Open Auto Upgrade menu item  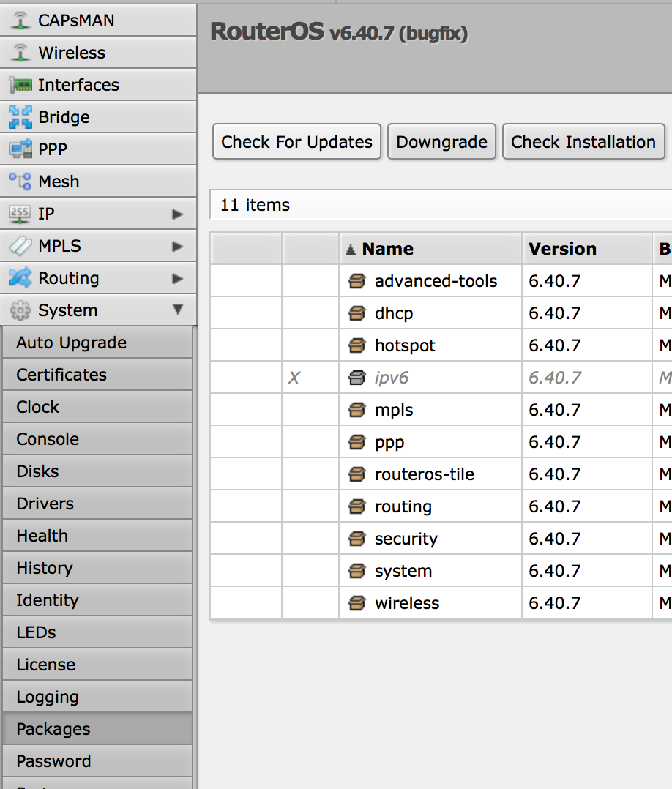pyautogui.click(x=97, y=343)
